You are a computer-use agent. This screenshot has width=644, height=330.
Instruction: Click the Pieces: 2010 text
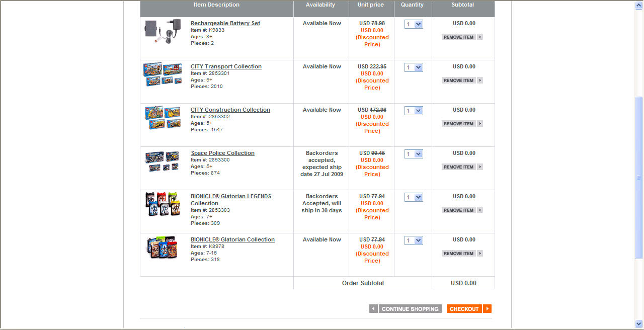pos(207,87)
